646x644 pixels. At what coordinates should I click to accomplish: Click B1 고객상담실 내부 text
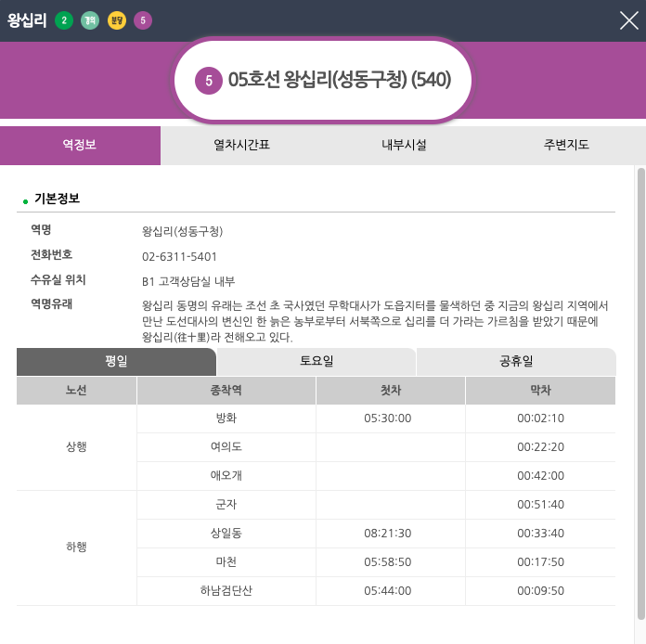(x=188, y=281)
